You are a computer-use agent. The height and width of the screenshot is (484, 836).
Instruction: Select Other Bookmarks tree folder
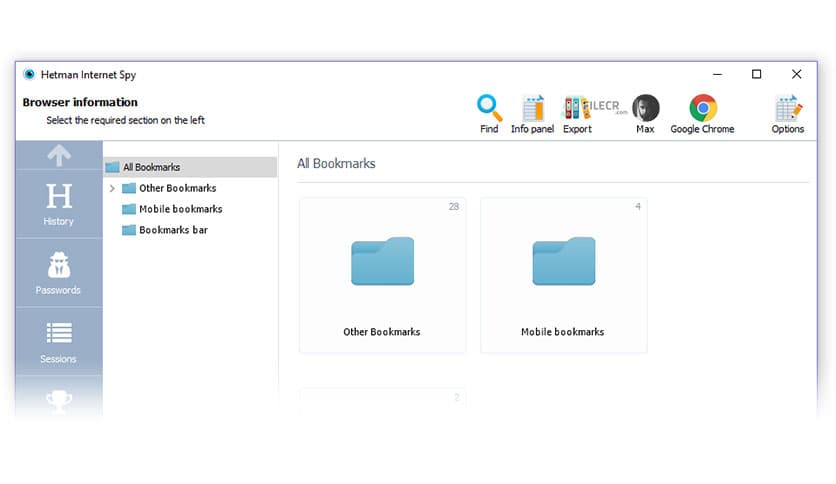click(x=169, y=188)
